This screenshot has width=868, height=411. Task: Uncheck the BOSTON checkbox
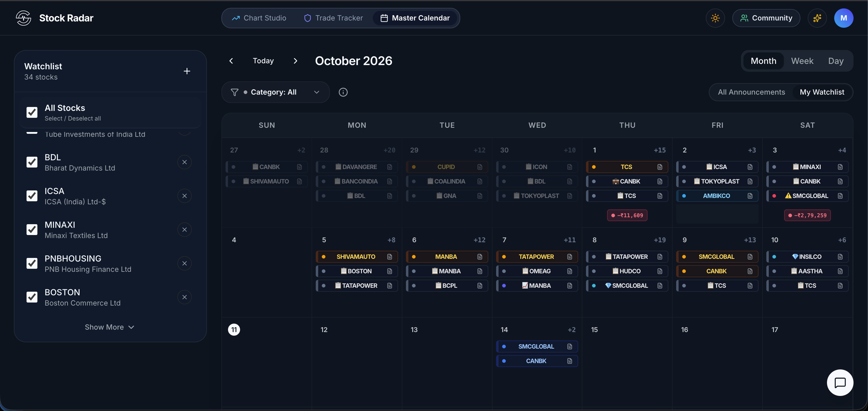tap(32, 297)
